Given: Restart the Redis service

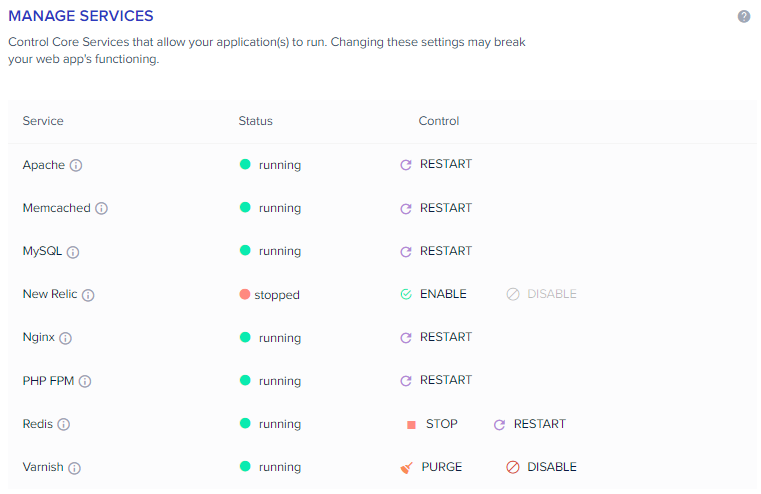Looking at the screenshot, I should (529, 424).
